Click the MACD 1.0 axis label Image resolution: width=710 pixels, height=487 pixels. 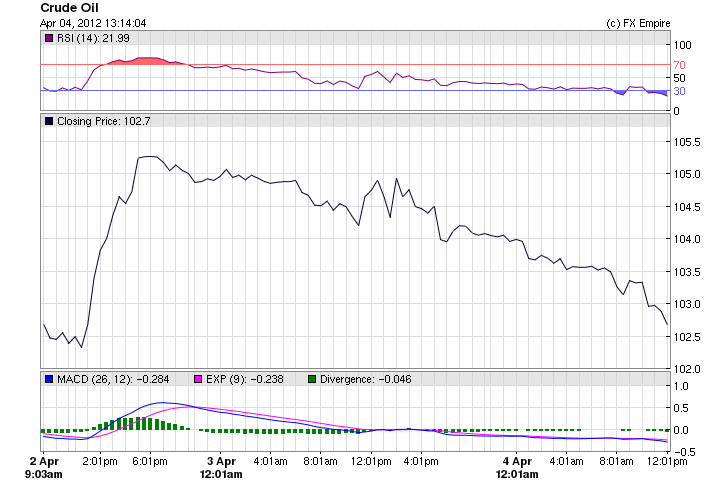tap(681, 386)
